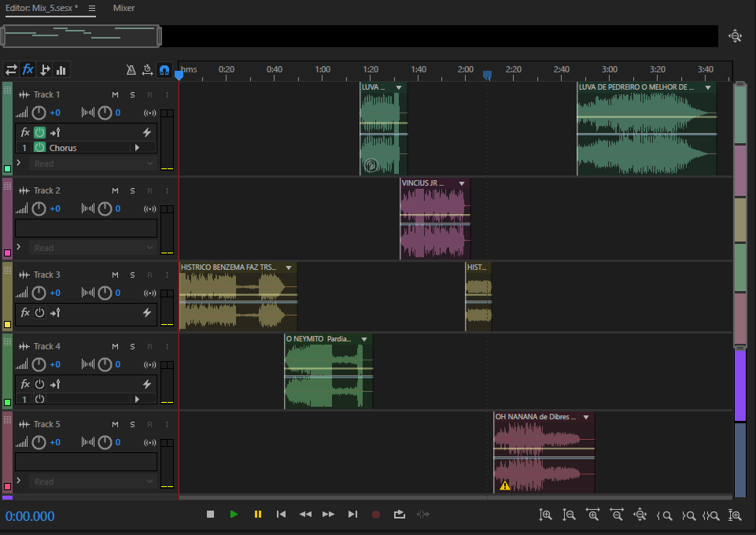Switch to the Mixer tab
This screenshot has height=535, width=756.
[x=124, y=8]
